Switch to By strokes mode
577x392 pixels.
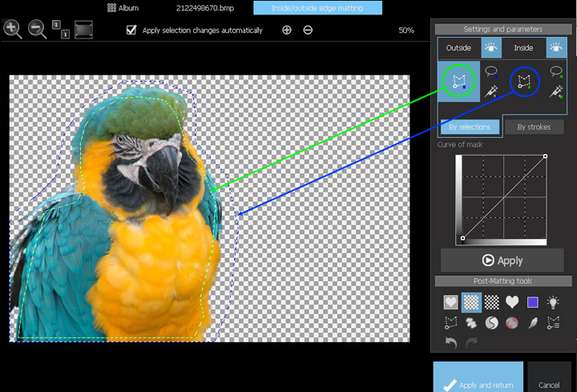534,127
